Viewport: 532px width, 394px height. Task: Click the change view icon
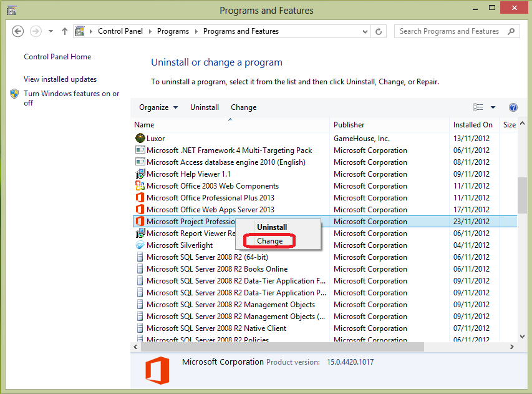[478, 107]
